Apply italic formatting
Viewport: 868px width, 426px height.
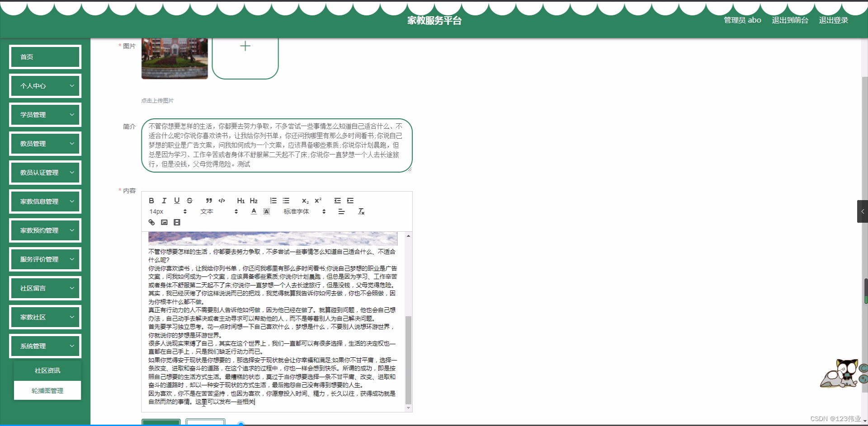click(164, 201)
